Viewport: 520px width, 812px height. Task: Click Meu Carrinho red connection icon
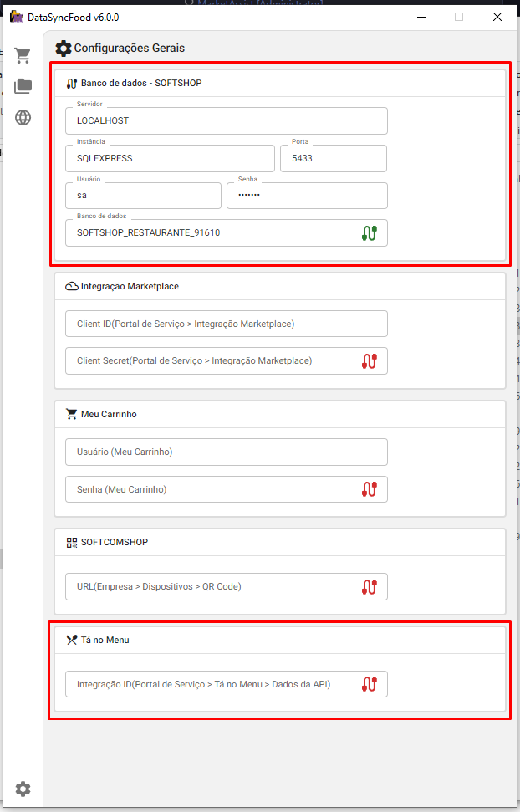[x=370, y=489]
